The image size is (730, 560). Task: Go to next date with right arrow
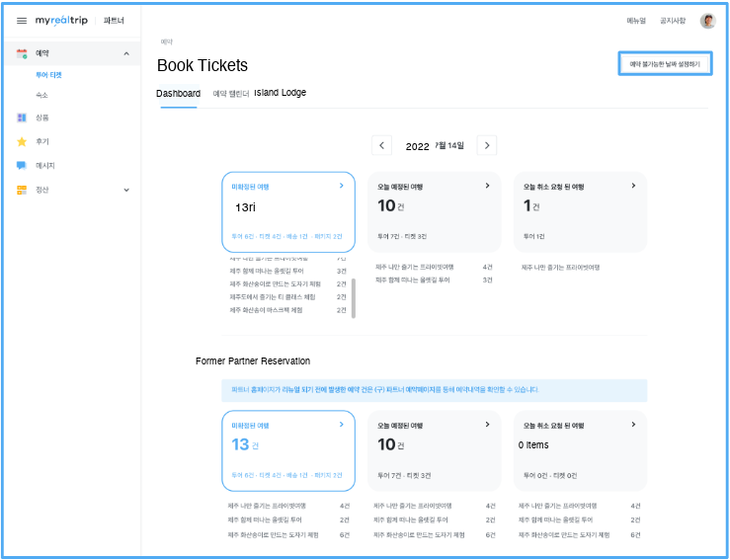486,146
